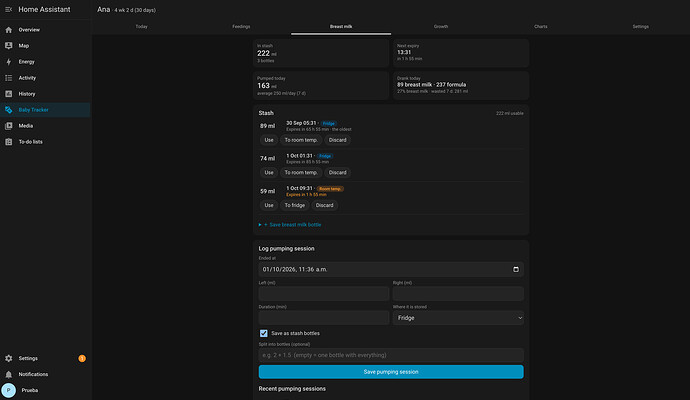Move 59 ml bottle to fridge
The height and width of the screenshot is (400, 690).
click(294, 205)
